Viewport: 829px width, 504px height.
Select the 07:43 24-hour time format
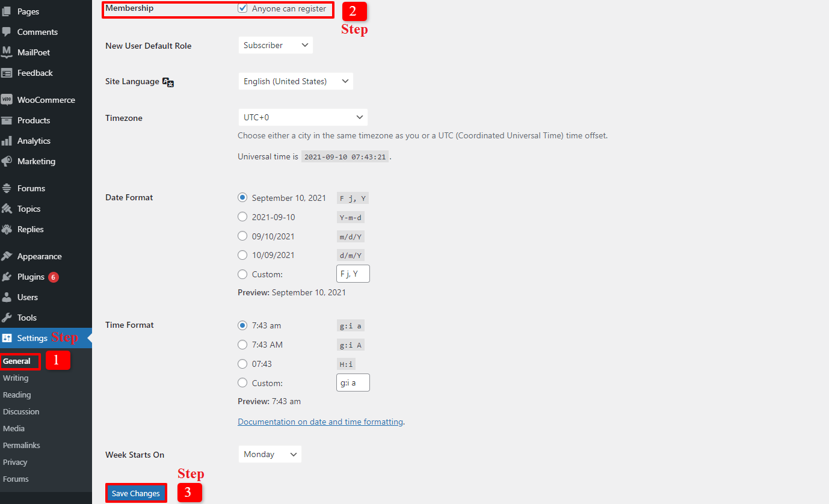[x=242, y=364]
